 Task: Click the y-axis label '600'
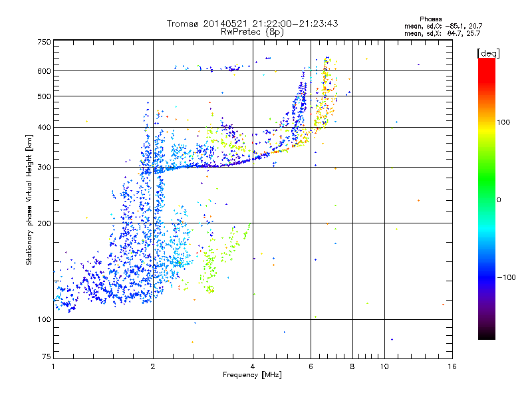[44, 71]
